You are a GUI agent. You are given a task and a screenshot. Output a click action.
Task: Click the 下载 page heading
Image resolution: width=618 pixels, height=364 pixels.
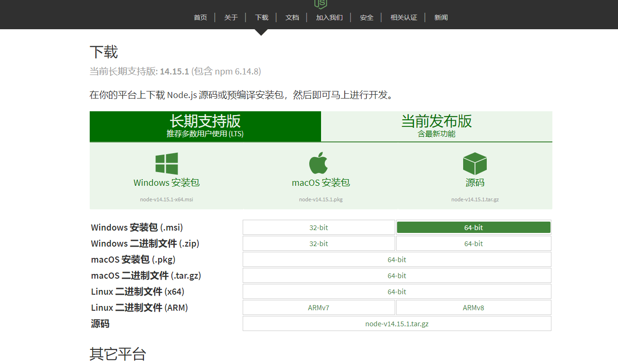(x=104, y=52)
